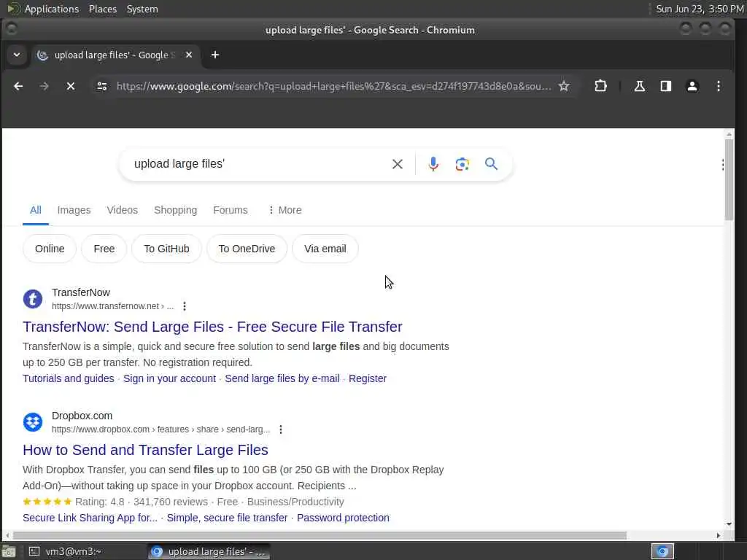Apply the To OneDrive chip
This screenshot has height=560, width=747.
pos(247,249)
